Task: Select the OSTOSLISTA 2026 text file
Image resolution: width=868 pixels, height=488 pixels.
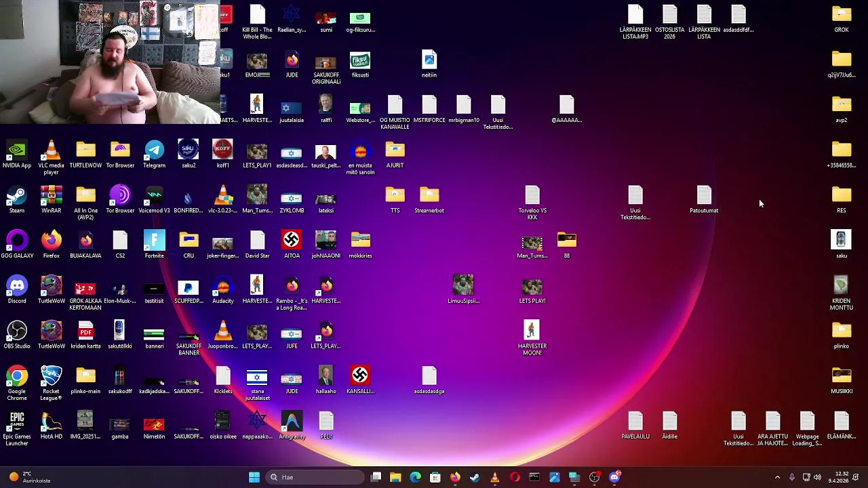Action: coord(669,22)
